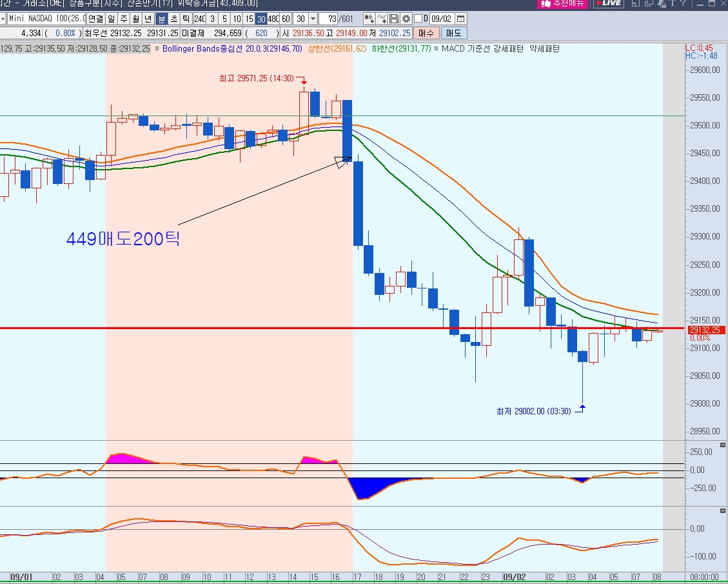Click the save chart floppy-disk icon
The height and width of the screenshot is (584, 728).
tap(394, 19)
